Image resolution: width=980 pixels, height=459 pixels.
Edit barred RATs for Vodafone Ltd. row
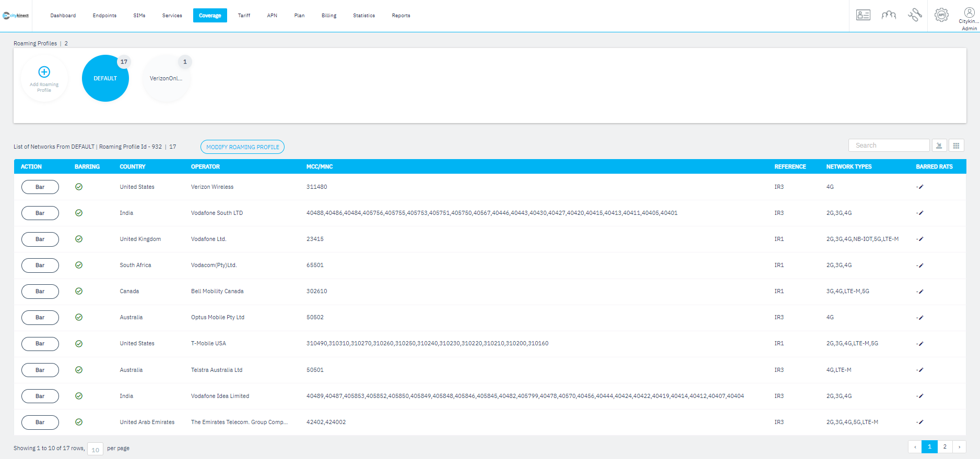(x=920, y=239)
